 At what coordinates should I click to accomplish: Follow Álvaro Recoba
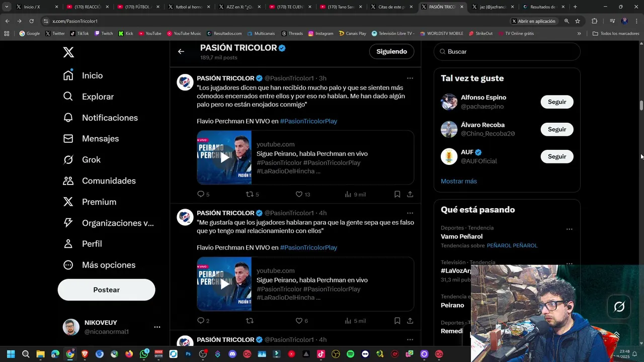pos(557,129)
